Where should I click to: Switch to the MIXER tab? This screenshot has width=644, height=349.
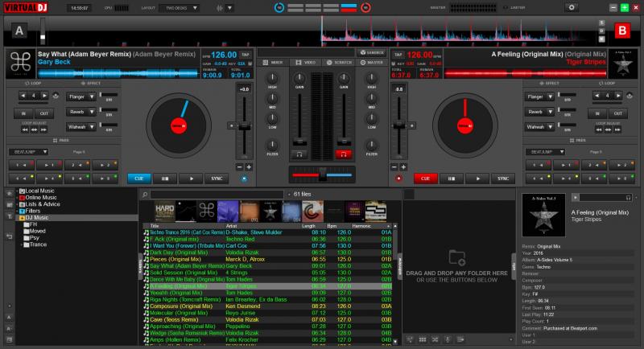click(x=273, y=63)
